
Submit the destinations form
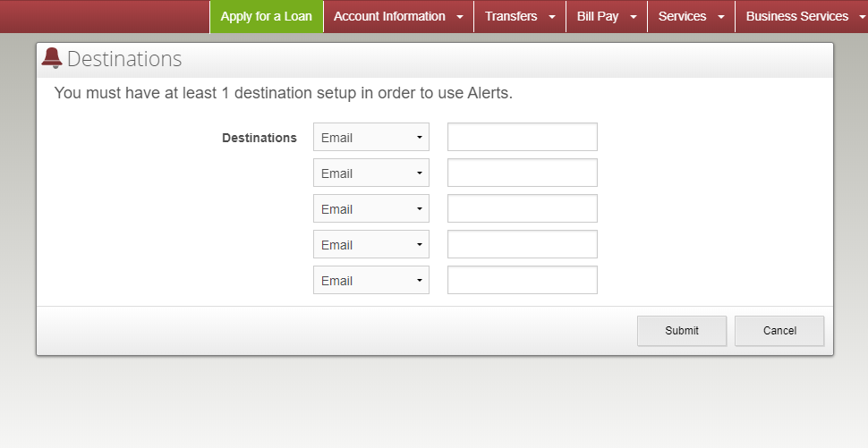pyautogui.click(x=682, y=331)
